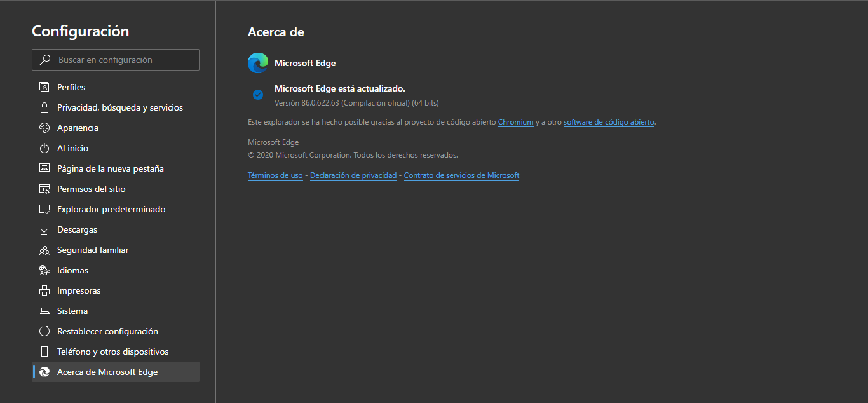Click the Seguridad familiar people icon
Screen dimensions: 868x403
pyautogui.click(x=44, y=250)
